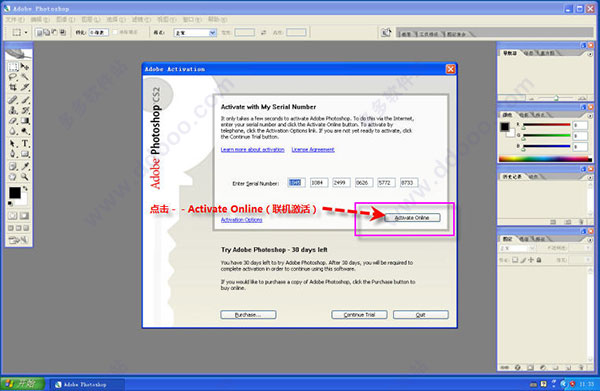Toggle lock transparent pixels in Layers panel
This screenshot has height=391, width=600.
[x=515, y=260]
